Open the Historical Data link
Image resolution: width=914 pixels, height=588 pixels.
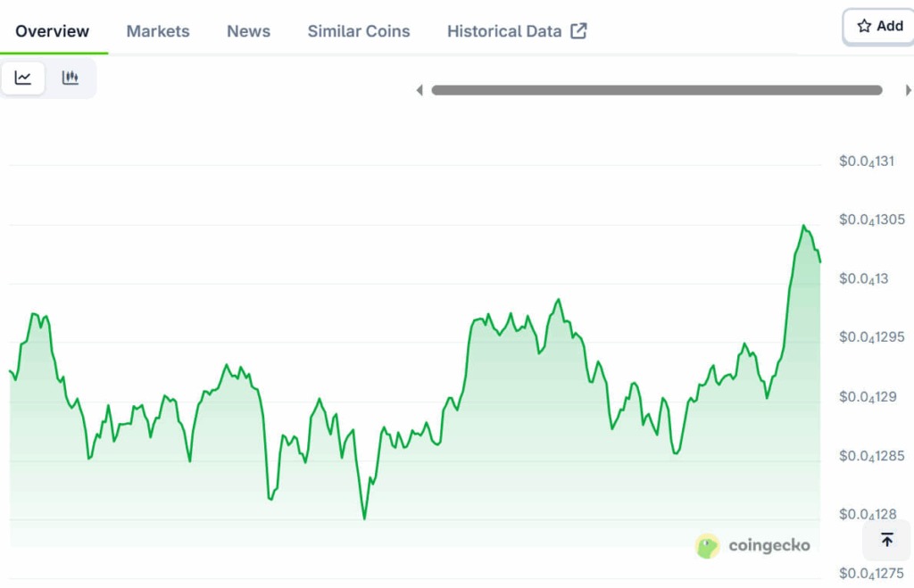click(504, 31)
